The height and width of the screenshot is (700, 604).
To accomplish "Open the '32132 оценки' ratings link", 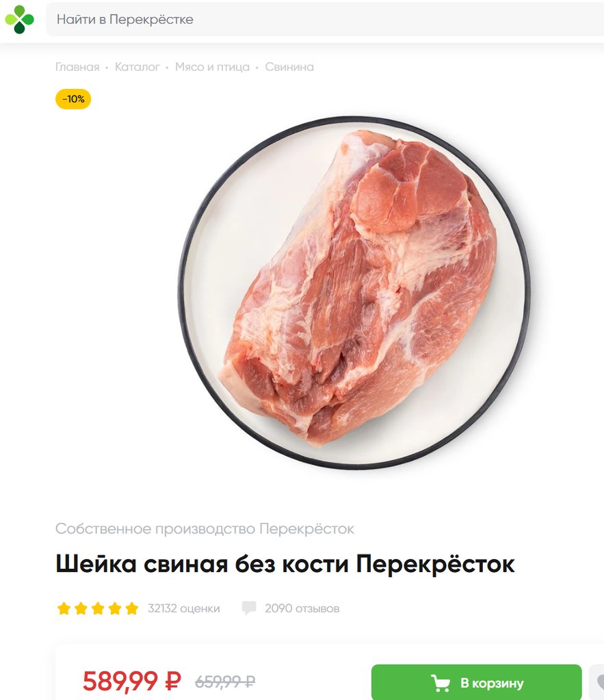I will (183, 608).
